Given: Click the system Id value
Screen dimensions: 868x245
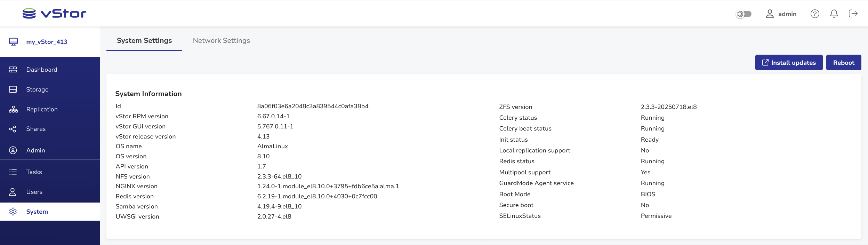Looking at the screenshot, I should tap(313, 106).
